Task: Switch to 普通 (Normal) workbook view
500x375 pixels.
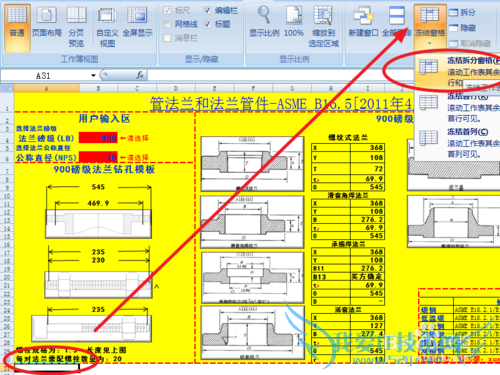Action: click(17, 27)
